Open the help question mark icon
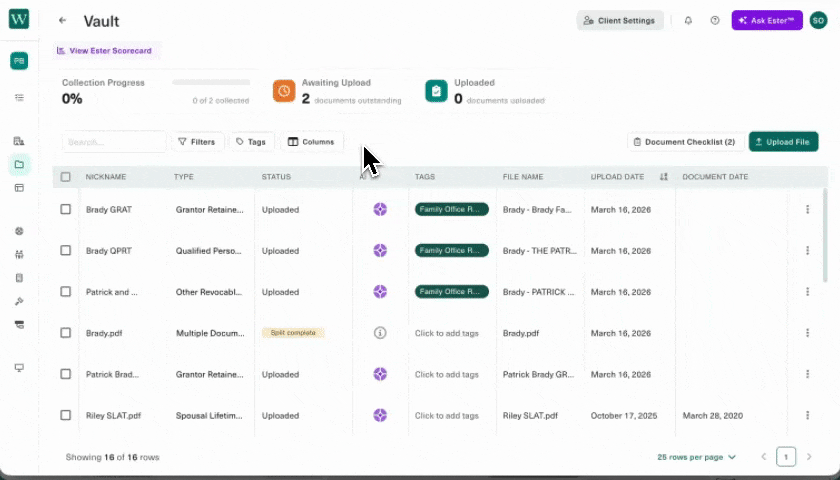840x480 pixels. (x=715, y=21)
